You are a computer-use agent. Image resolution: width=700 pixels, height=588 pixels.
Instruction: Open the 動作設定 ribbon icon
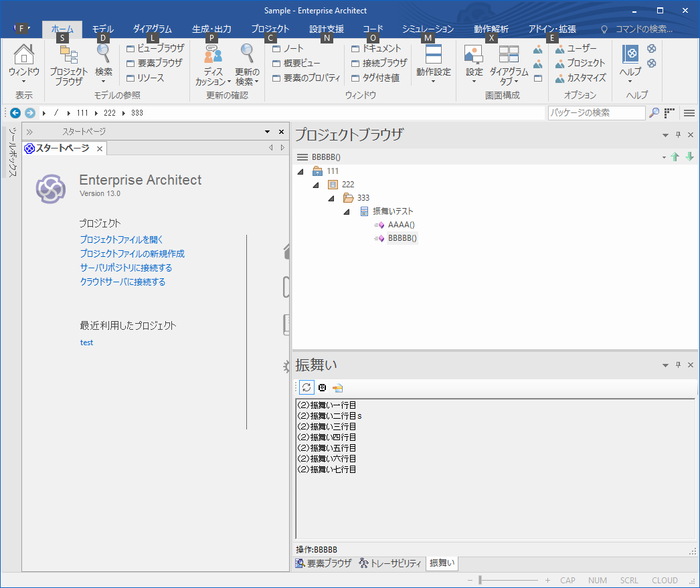point(434,64)
